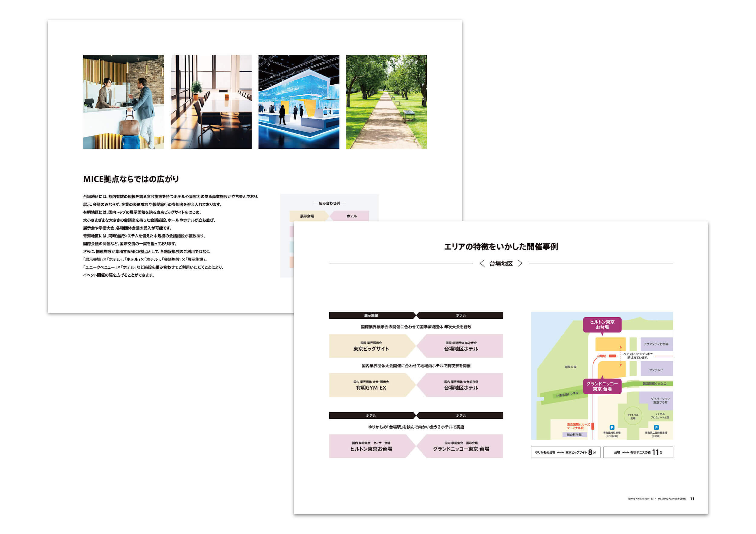
Task: Click the text 国内業界団体大会開催に合わせて地域内ホテルで前夜祭を開催
Action: pyautogui.click(x=416, y=366)
